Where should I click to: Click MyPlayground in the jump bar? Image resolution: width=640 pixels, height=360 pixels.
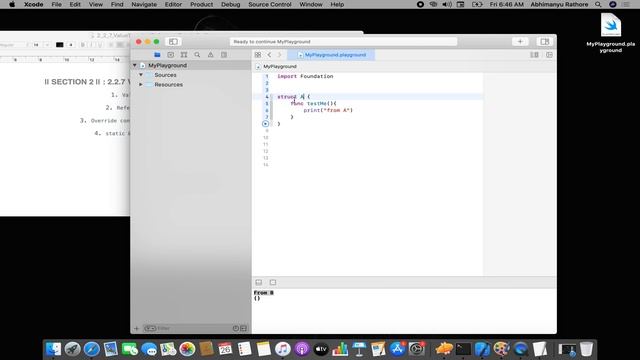pyautogui.click(x=280, y=66)
